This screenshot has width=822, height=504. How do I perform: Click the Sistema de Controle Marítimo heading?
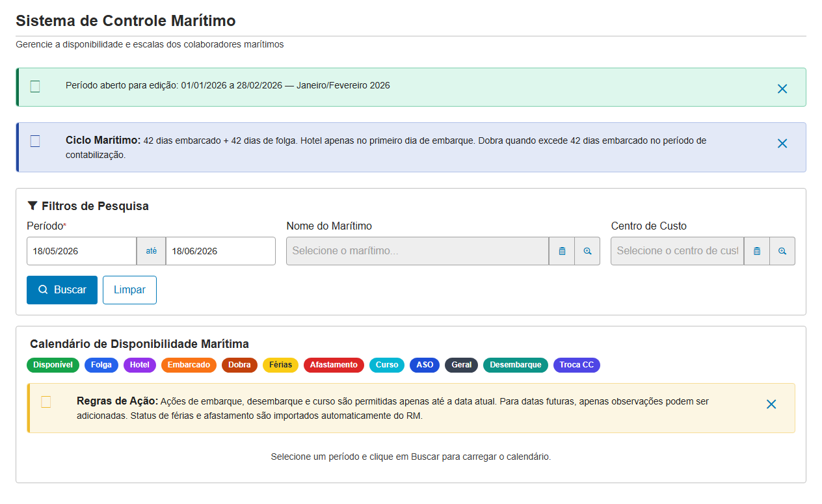(x=126, y=21)
